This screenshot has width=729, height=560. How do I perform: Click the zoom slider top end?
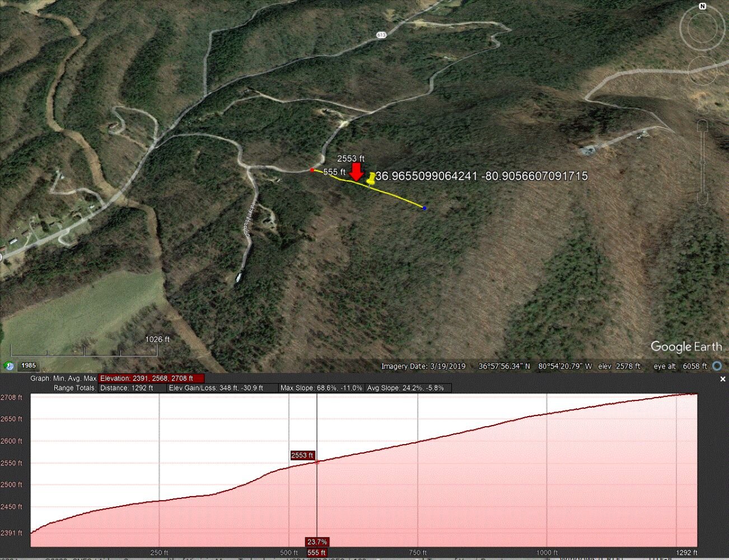tap(703, 125)
